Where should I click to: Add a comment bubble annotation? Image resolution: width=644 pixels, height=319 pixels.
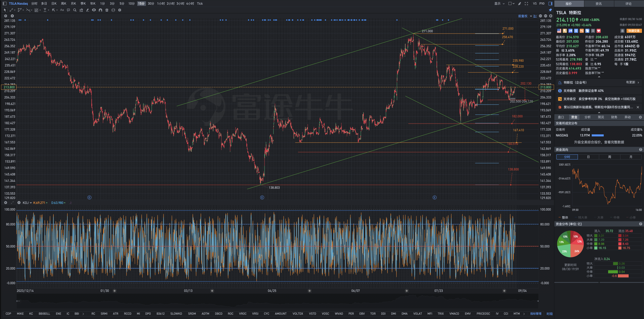[68, 10]
